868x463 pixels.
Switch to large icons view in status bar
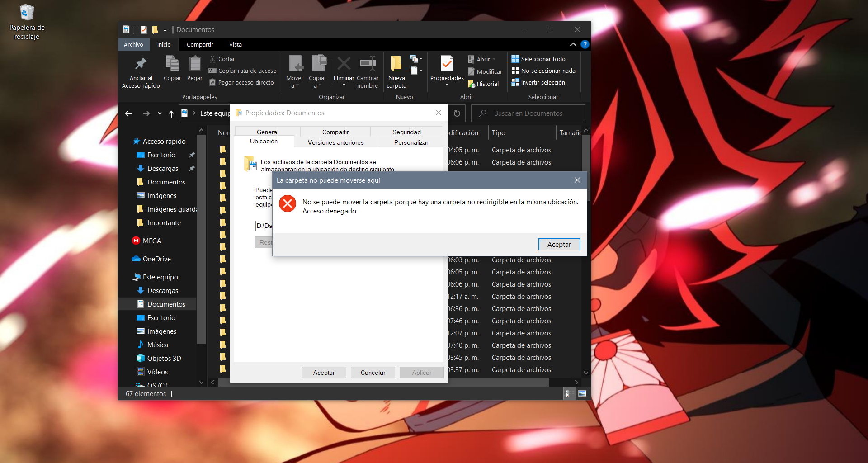582,394
